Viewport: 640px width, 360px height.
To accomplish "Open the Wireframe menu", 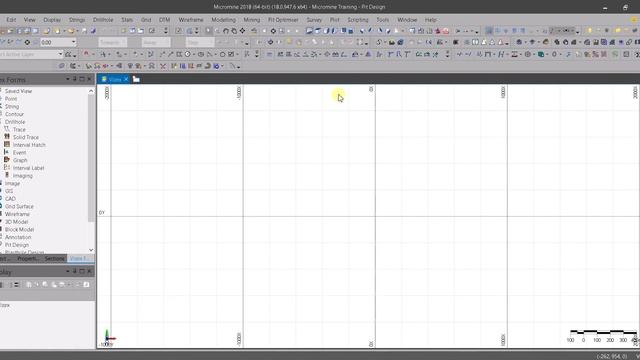I will [x=191, y=20].
